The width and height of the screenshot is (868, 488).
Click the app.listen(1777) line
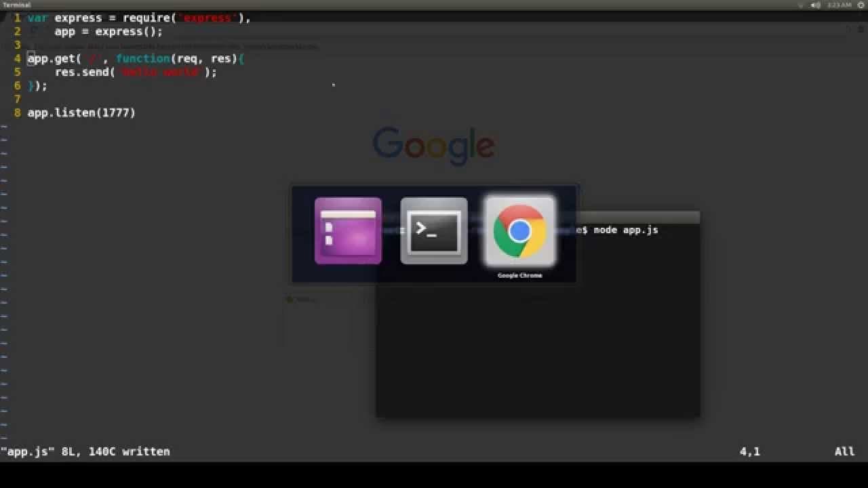click(x=81, y=113)
